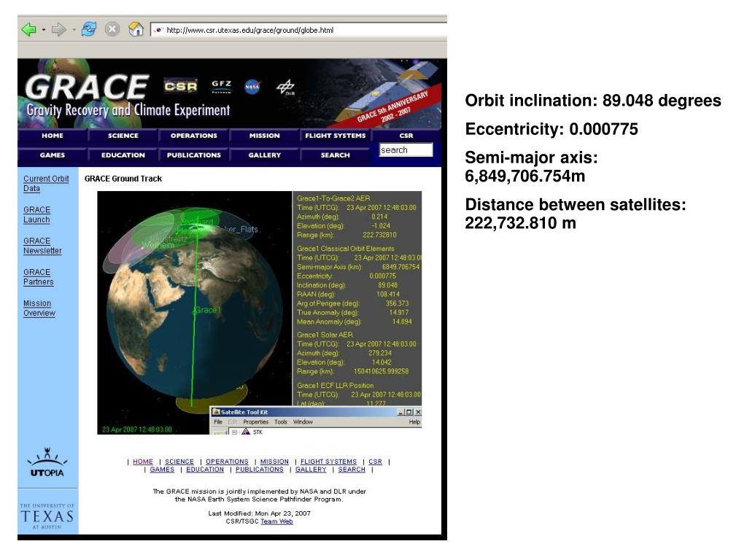The width and height of the screenshot is (747, 560).
Task: Click footer PUBLICATIONS link
Action: pyautogui.click(x=259, y=469)
